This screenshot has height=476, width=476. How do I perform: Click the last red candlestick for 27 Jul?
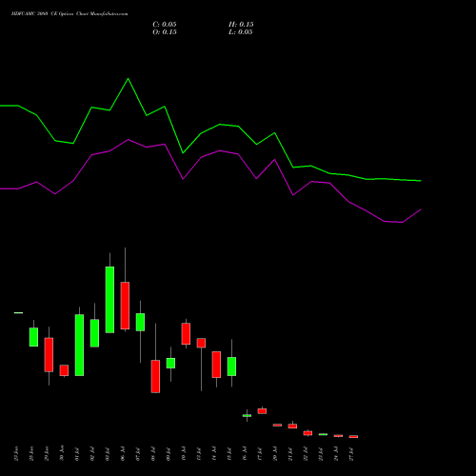pyautogui.click(x=353, y=437)
